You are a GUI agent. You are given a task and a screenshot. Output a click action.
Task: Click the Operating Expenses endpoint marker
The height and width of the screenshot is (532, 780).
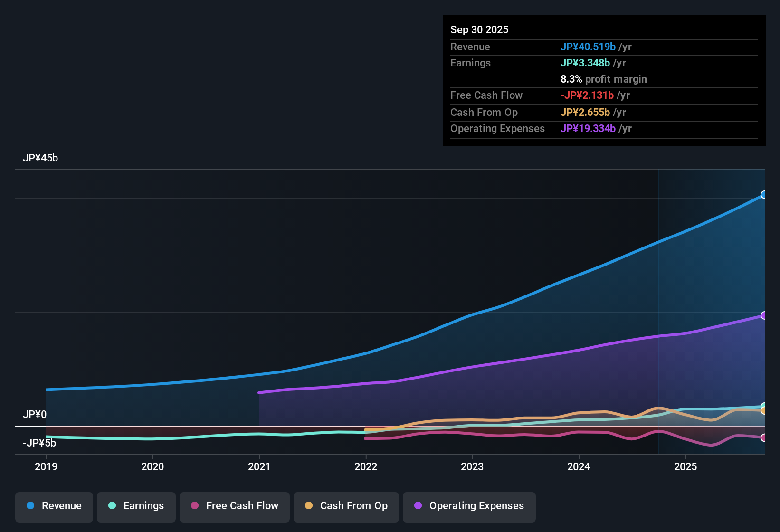(x=764, y=314)
